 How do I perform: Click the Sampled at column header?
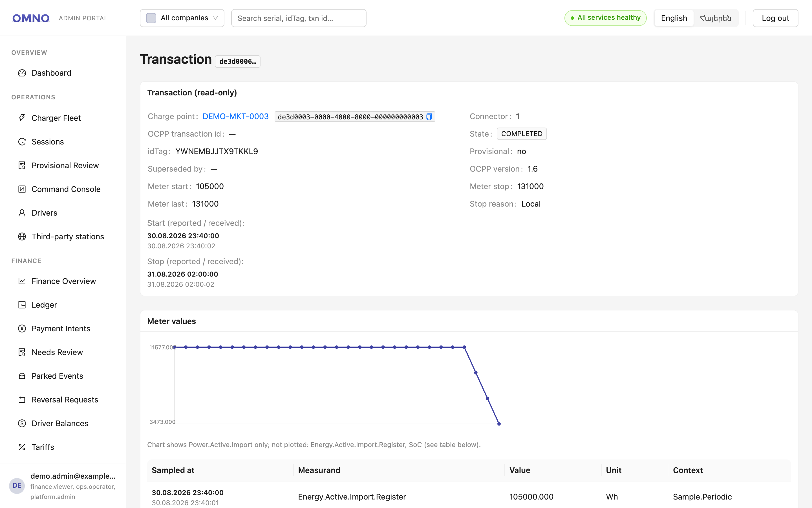tap(220, 470)
